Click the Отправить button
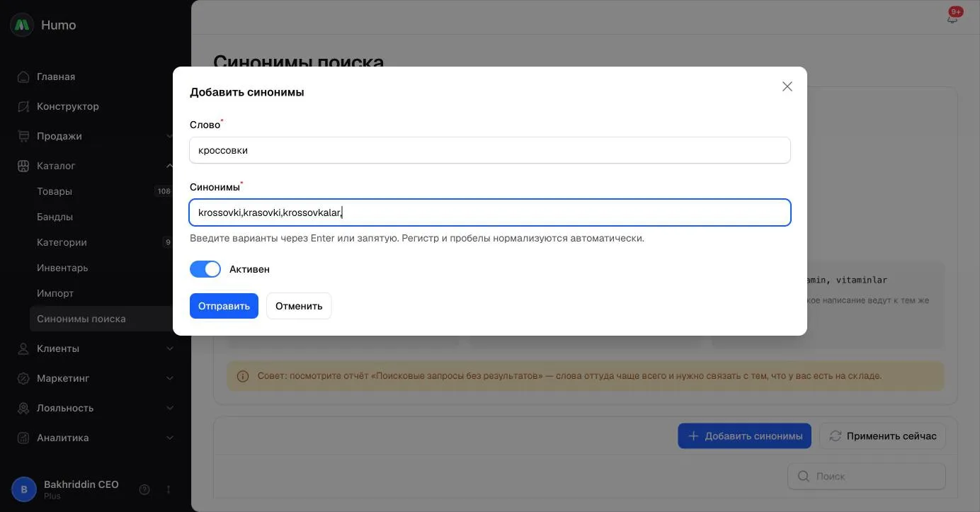 pos(224,306)
